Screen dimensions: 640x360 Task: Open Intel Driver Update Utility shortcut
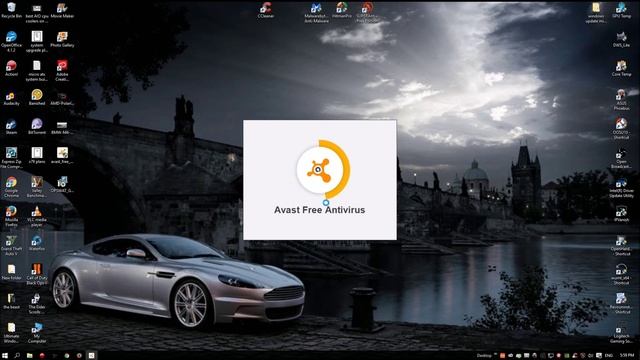[621, 187]
